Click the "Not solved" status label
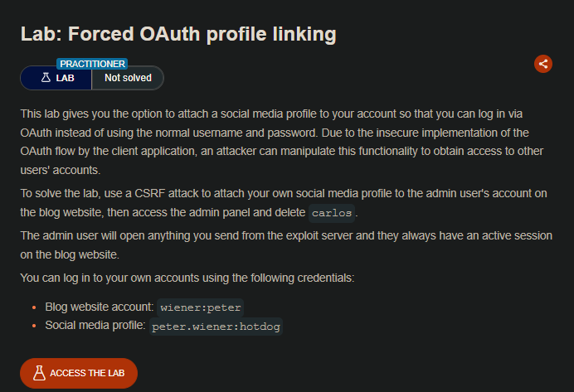This screenshot has height=392, width=574. pos(128,78)
